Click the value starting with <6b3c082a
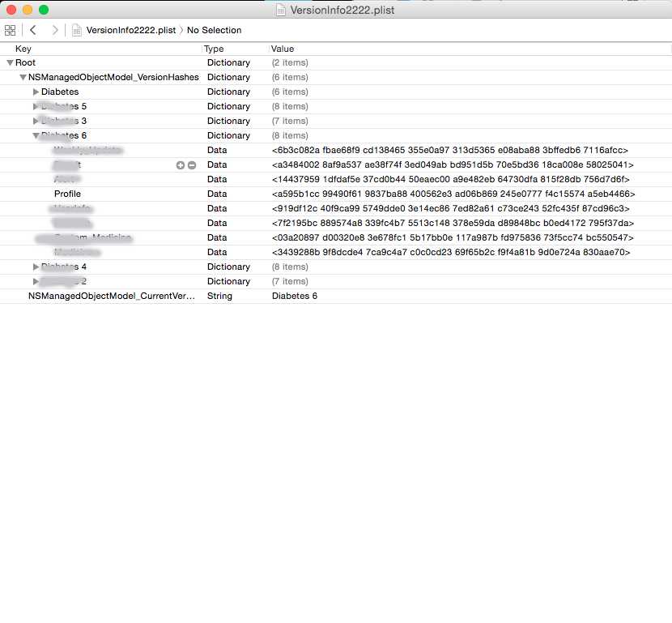This screenshot has height=623, width=672. pyautogui.click(x=450, y=150)
